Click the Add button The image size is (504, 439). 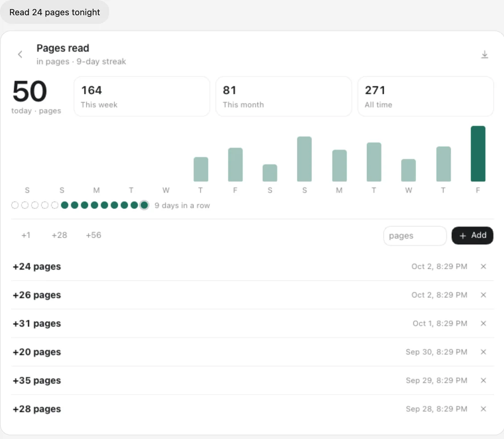(x=472, y=235)
